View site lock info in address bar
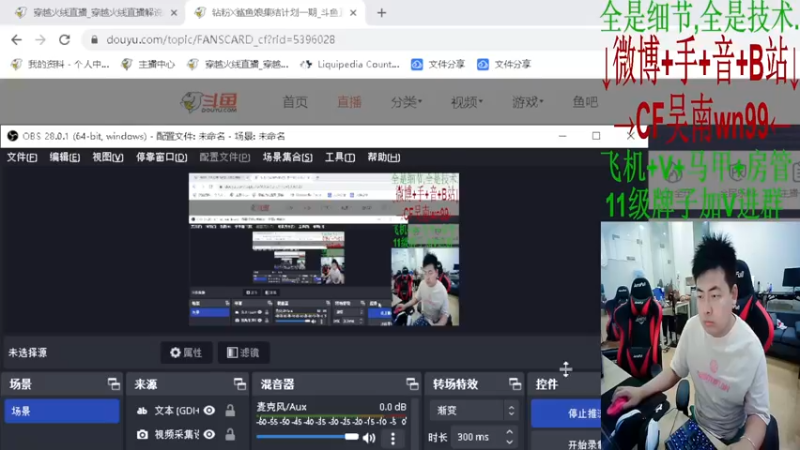Viewport: 800px width, 450px height. coord(94,40)
